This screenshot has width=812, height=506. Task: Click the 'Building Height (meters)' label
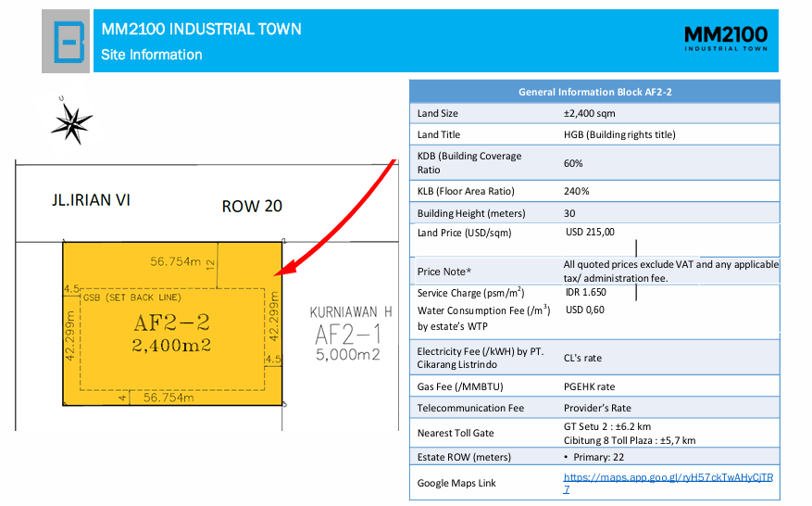click(471, 213)
